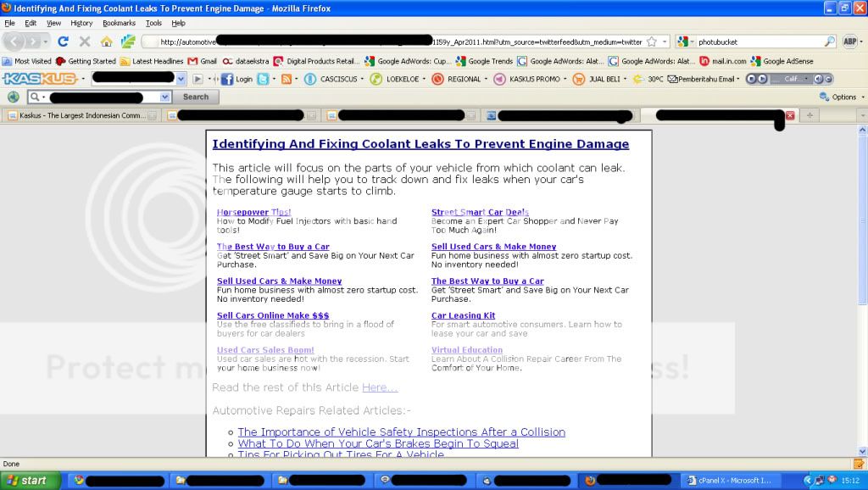The height and width of the screenshot is (490, 868).
Task: Click the Street Smart Car Deals link
Action: pyautogui.click(x=480, y=212)
